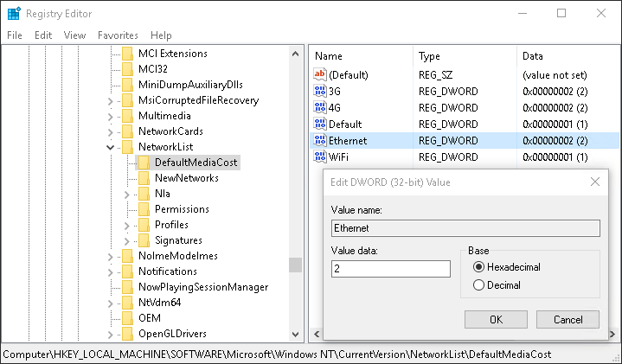This screenshot has height=364, width=622.
Task: Expand the Signatures subkey
Action: (126, 241)
